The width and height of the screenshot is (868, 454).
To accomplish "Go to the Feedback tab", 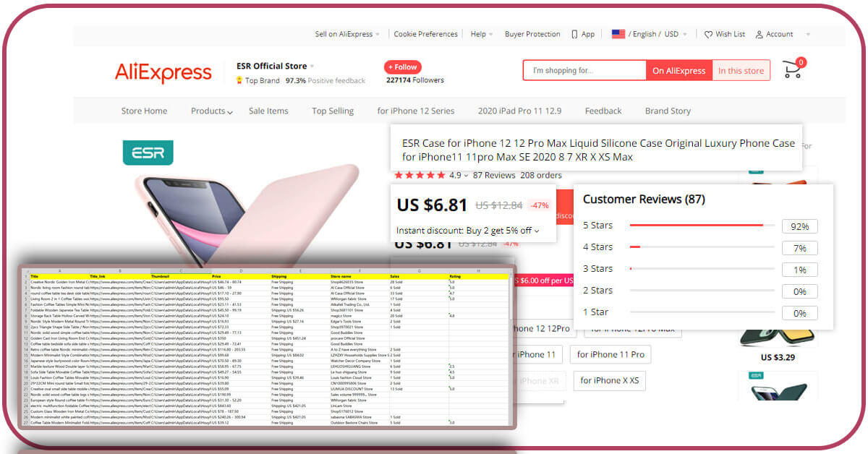I will pos(603,111).
